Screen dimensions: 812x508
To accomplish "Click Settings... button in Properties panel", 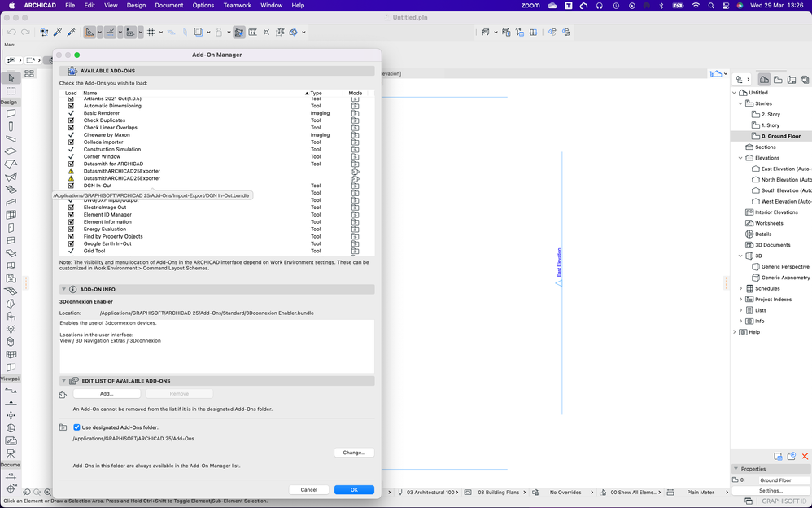I will tap(771, 491).
